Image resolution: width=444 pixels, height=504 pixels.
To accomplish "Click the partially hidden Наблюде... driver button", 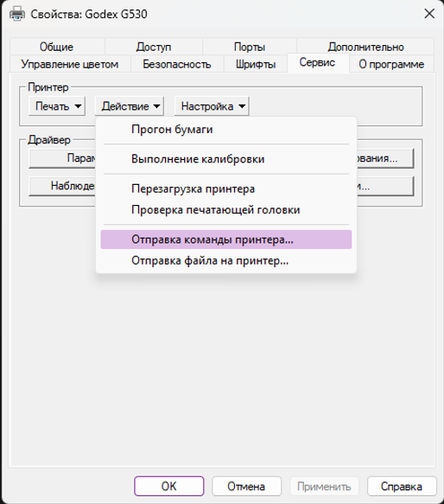I will tap(63, 186).
